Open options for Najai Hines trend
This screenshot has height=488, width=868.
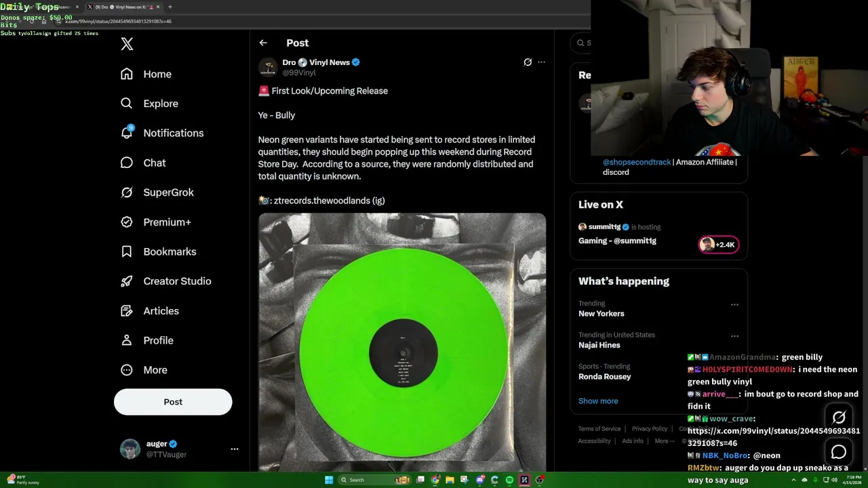click(x=734, y=335)
